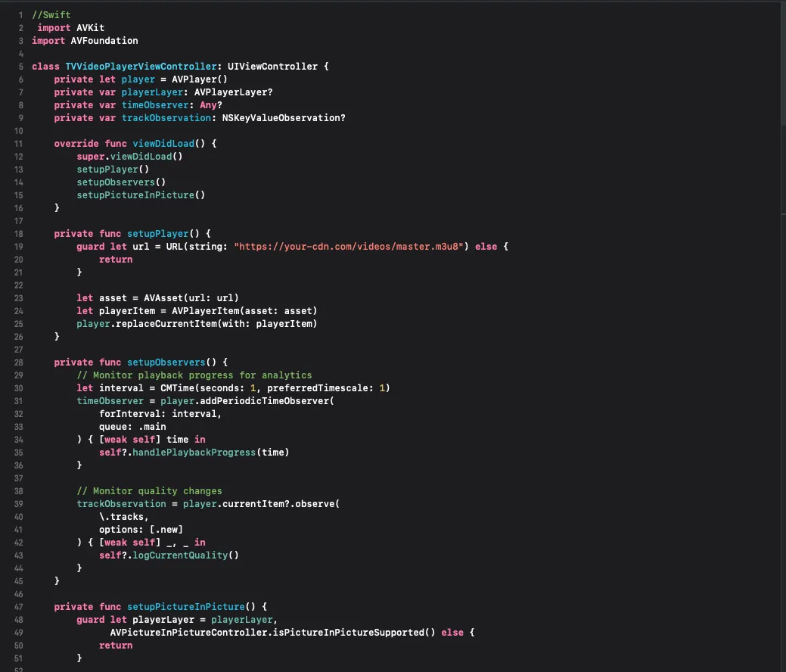Click the comment "// Monitor quality changes"
The image size is (786, 672).
149,491
